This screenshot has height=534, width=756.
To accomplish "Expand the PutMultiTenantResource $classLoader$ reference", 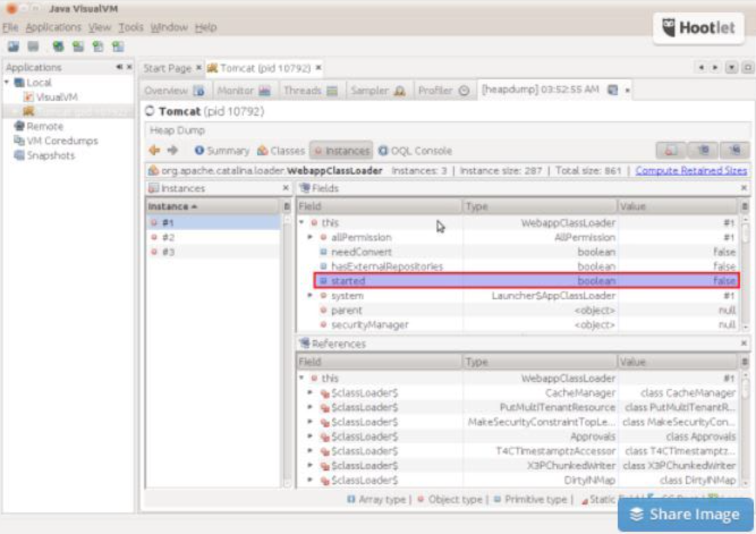I will pyautogui.click(x=310, y=407).
